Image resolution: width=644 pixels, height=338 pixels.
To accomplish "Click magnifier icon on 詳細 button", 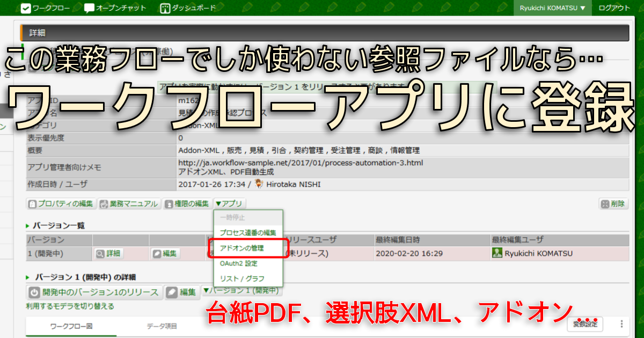I will point(100,253).
